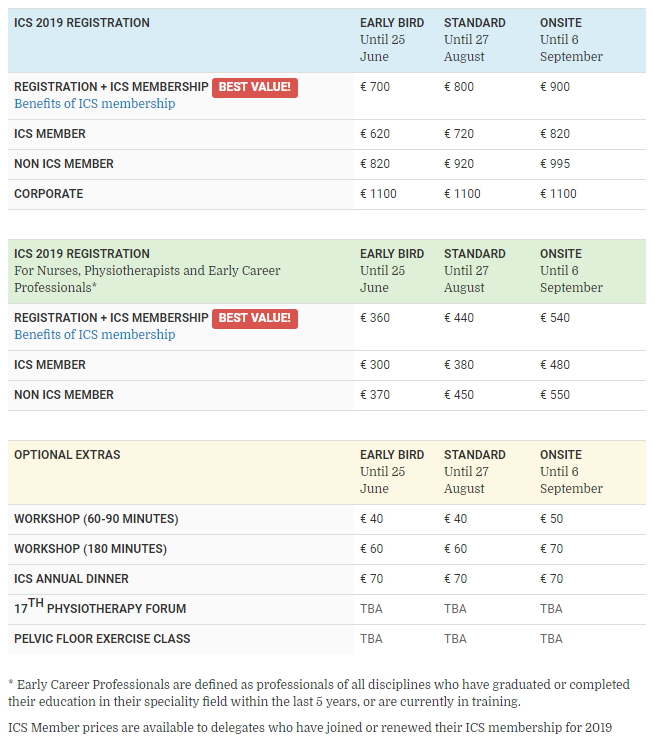Click the corporate € 1100 early bird price
The width and height of the screenshot is (654, 738).
tap(378, 194)
